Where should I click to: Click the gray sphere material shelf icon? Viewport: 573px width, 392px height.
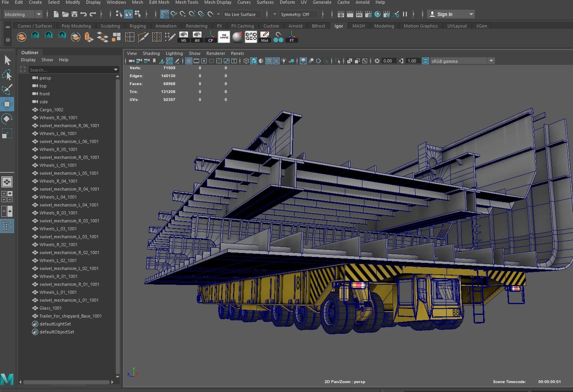click(237, 37)
